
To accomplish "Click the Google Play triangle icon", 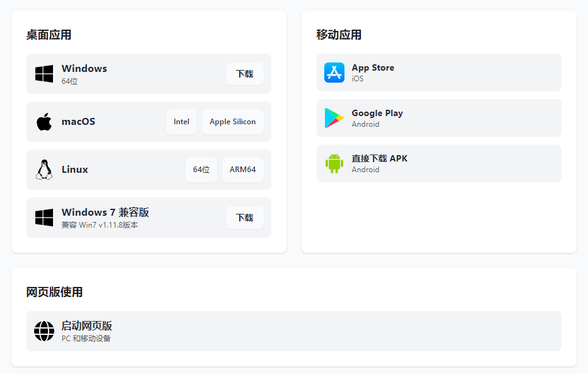I will click(334, 118).
